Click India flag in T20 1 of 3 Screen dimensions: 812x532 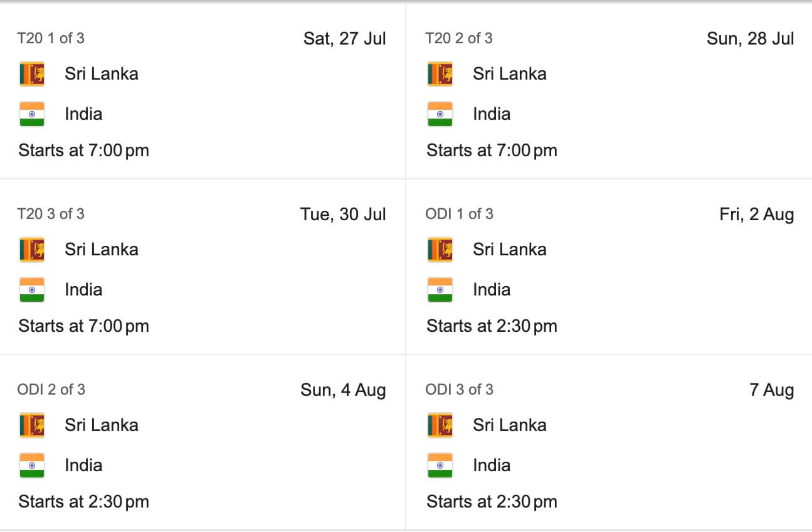(32, 114)
